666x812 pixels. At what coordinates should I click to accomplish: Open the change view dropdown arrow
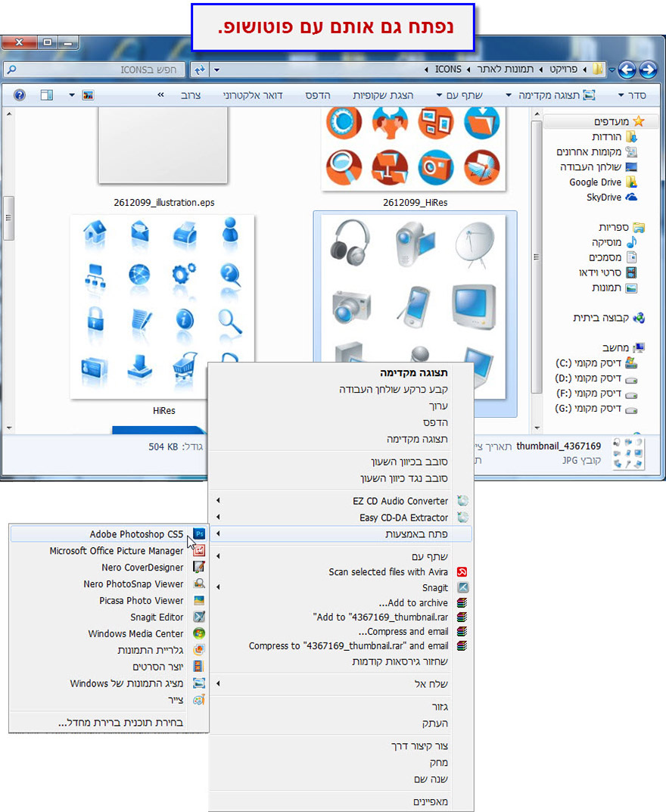(x=71, y=95)
